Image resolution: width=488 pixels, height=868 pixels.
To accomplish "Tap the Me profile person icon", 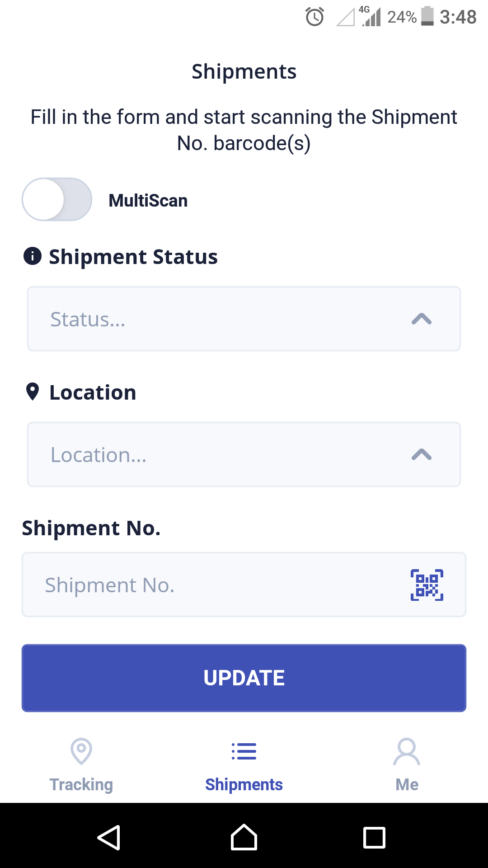I will click(x=407, y=751).
